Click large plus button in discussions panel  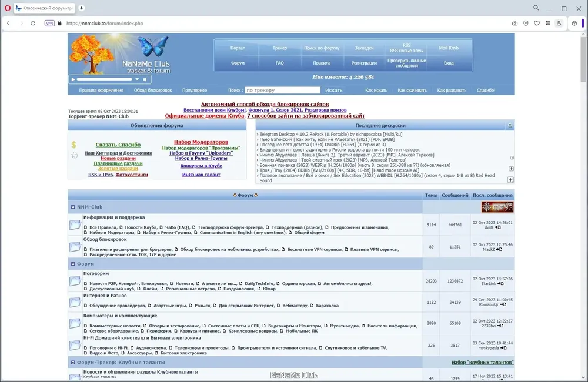pyautogui.click(x=510, y=180)
